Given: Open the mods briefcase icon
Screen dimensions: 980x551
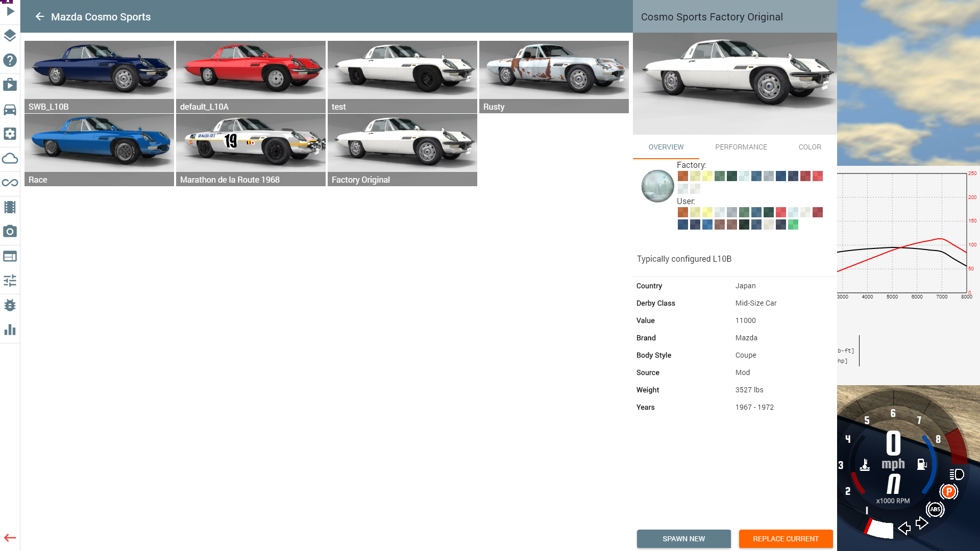Looking at the screenshot, I should click(10, 85).
